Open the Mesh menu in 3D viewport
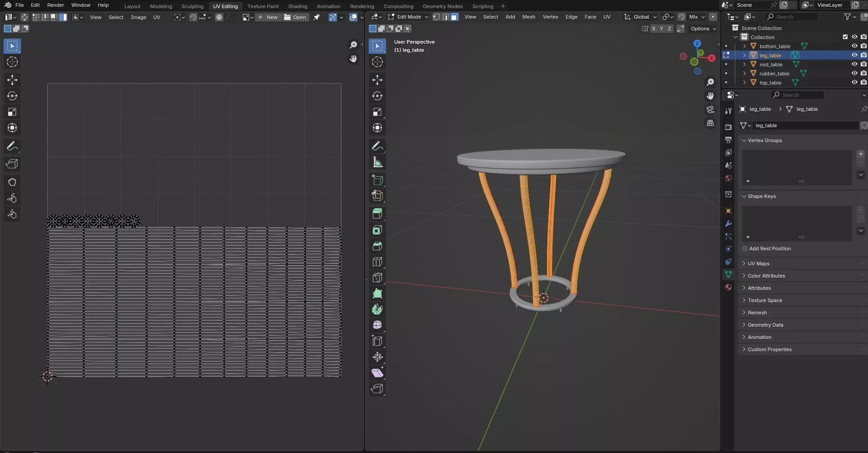Screen dimensions: 868x453 (x=528, y=17)
